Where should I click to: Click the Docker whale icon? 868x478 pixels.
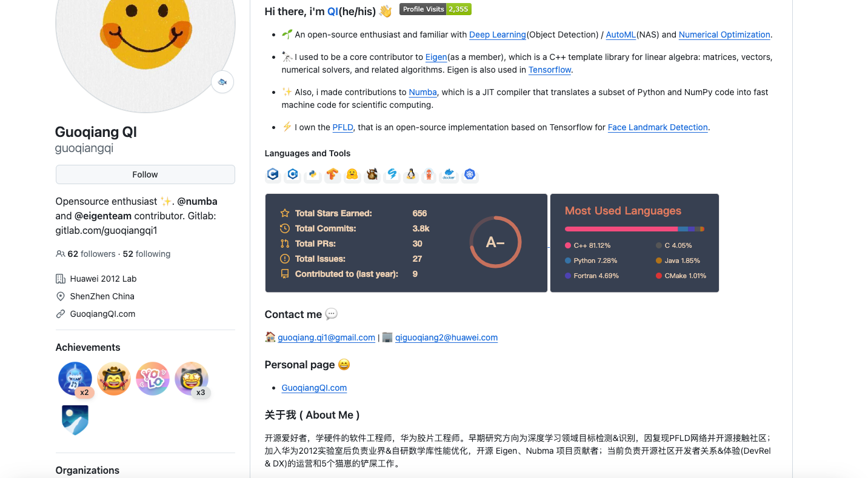449,174
